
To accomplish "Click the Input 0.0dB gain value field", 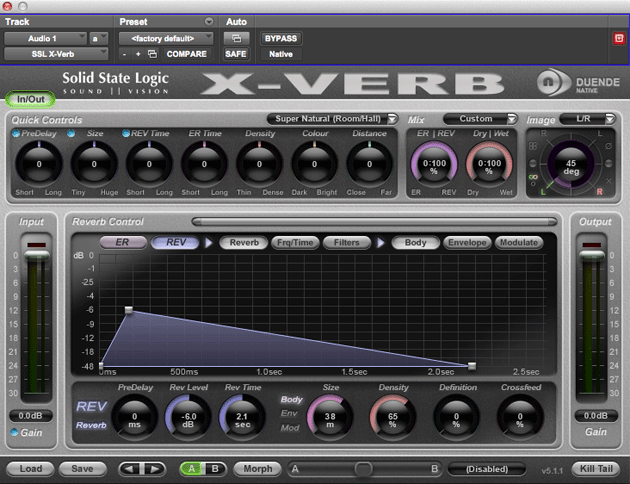I will [x=31, y=416].
